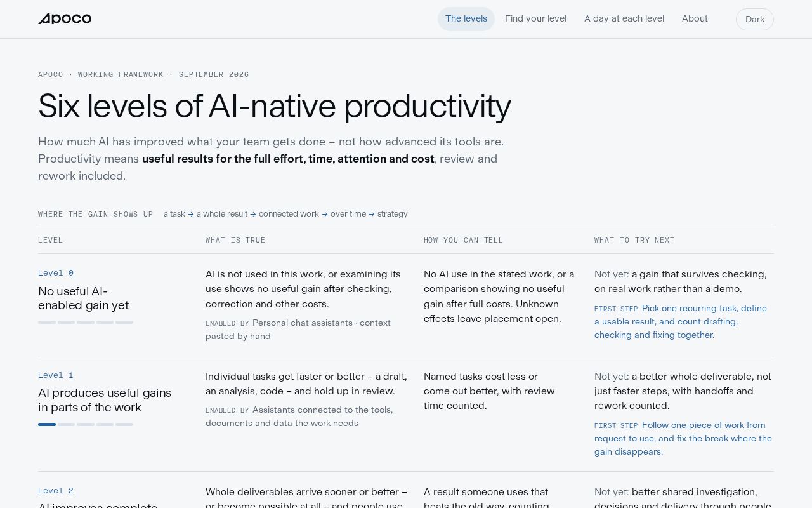Click the 'How you can tell' column header
The width and height of the screenshot is (812, 508).
click(463, 241)
